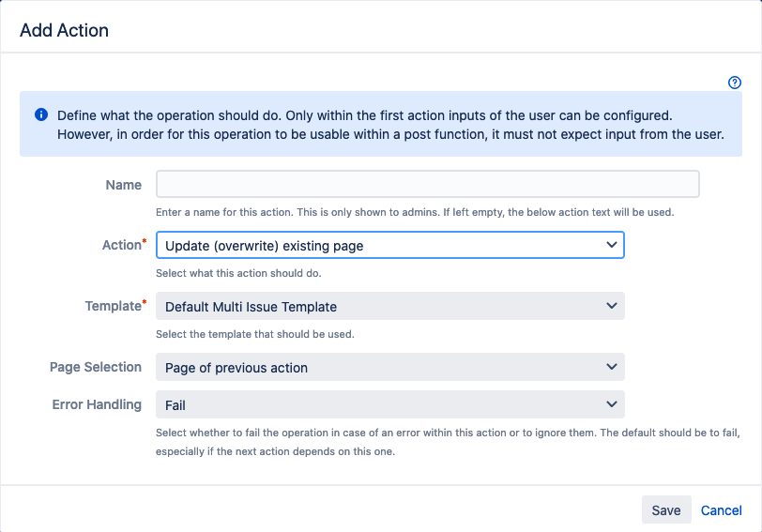
Task: Cancel the Add Action dialog
Action: pos(721,510)
